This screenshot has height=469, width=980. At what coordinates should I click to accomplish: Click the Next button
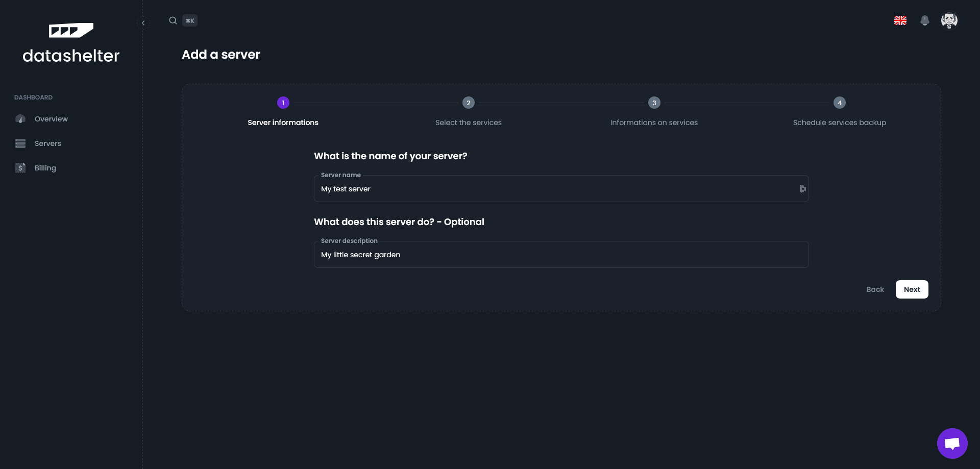(x=912, y=289)
